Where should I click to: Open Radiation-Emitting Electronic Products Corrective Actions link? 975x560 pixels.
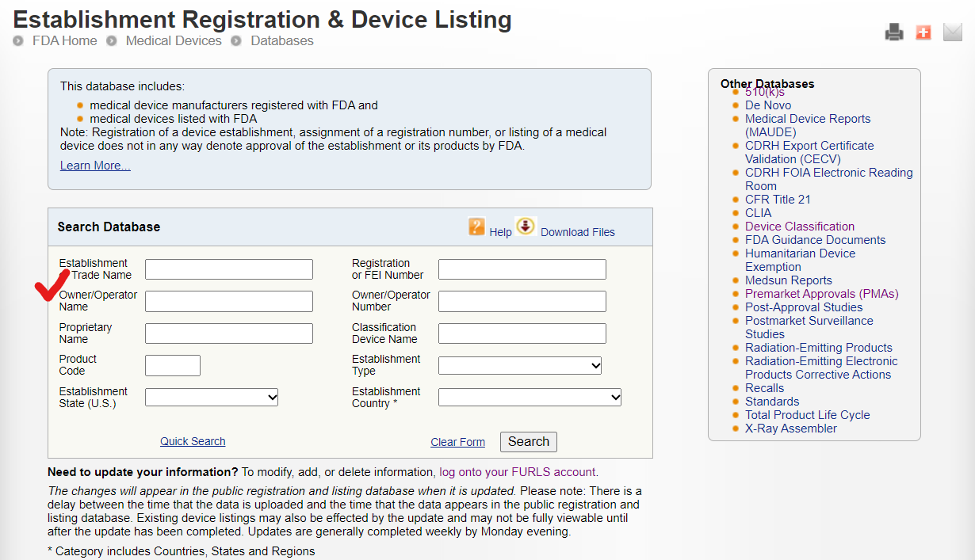pyautogui.click(x=821, y=368)
